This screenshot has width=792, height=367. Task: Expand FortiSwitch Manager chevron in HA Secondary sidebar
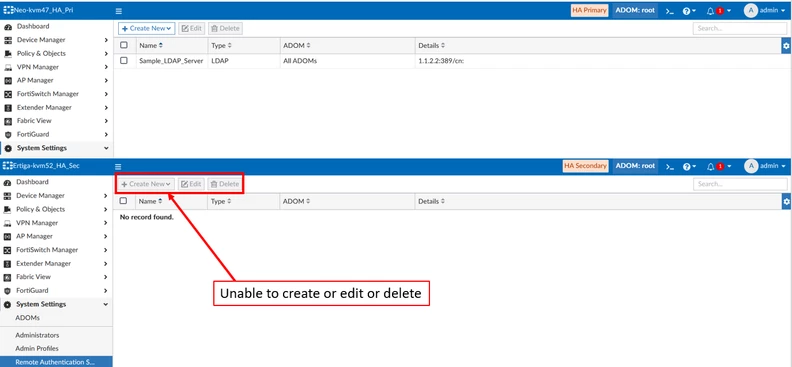point(106,250)
